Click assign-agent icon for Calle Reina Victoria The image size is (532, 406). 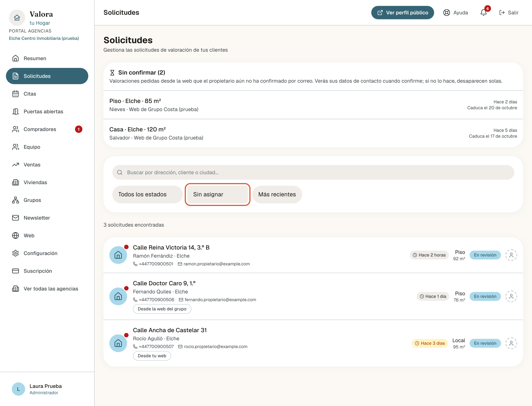(x=511, y=255)
